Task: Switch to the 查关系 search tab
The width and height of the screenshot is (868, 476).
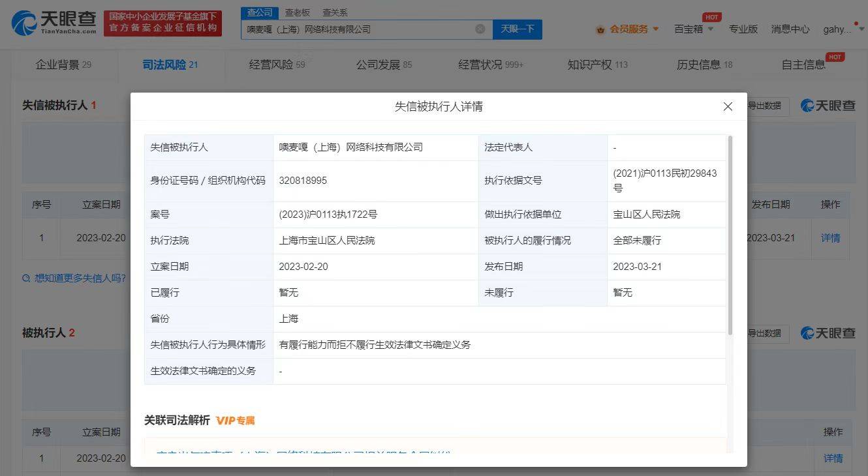Action: coord(334,12)
